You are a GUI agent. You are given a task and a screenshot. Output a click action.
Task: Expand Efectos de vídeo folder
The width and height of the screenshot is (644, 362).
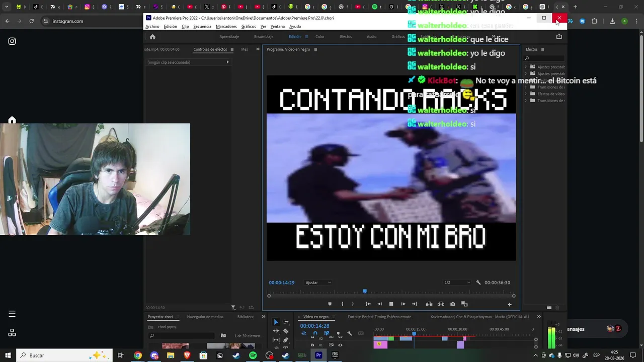click(526, 94)
